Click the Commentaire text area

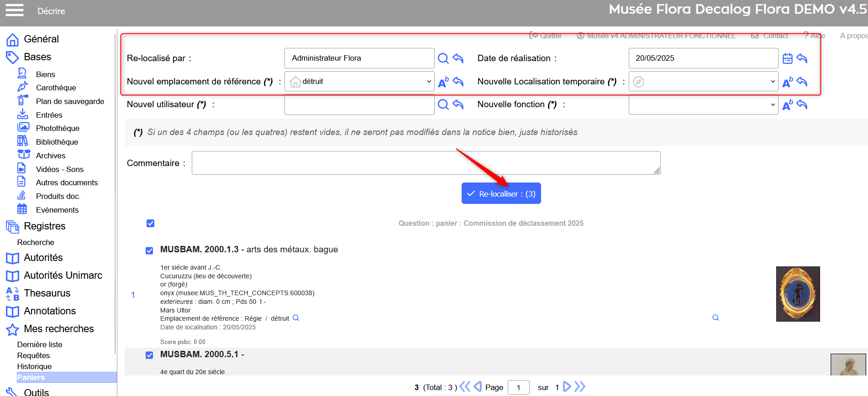click(426, 163)
